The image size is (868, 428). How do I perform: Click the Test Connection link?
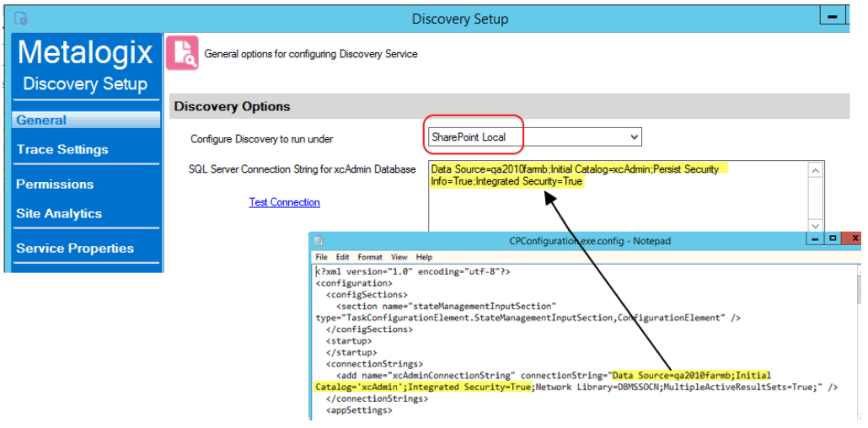(x=285, y=202)
